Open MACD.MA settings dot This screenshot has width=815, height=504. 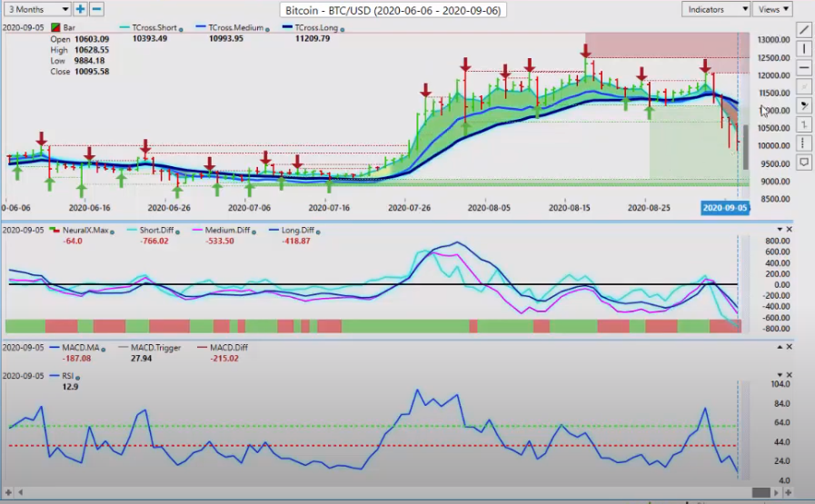point(103,349)
